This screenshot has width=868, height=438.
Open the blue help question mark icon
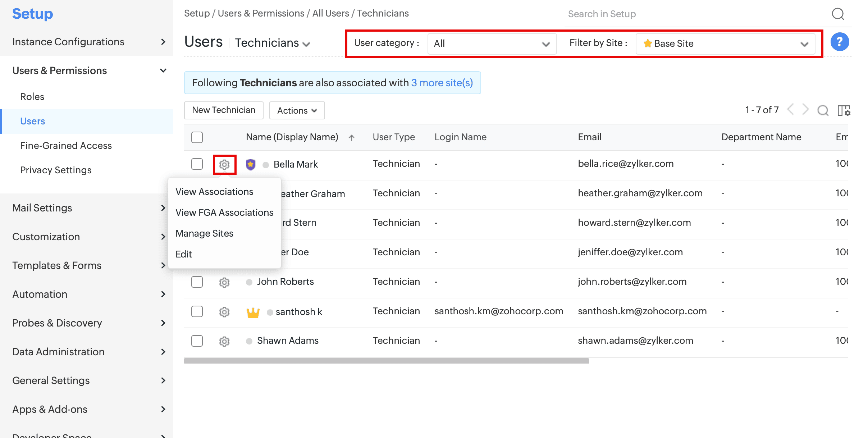tap(840, 42)
